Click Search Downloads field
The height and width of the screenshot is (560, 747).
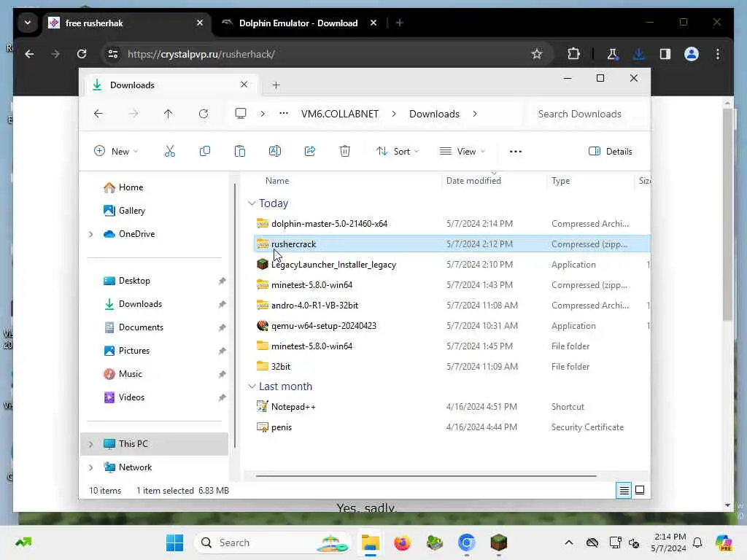click(589, 114)
